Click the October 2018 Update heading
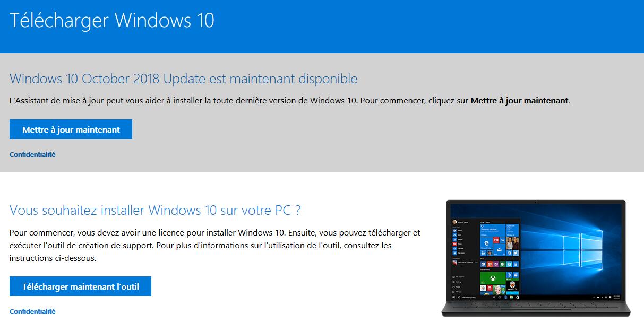Screen dimensions: 644x331 click(x=183, y=79)
